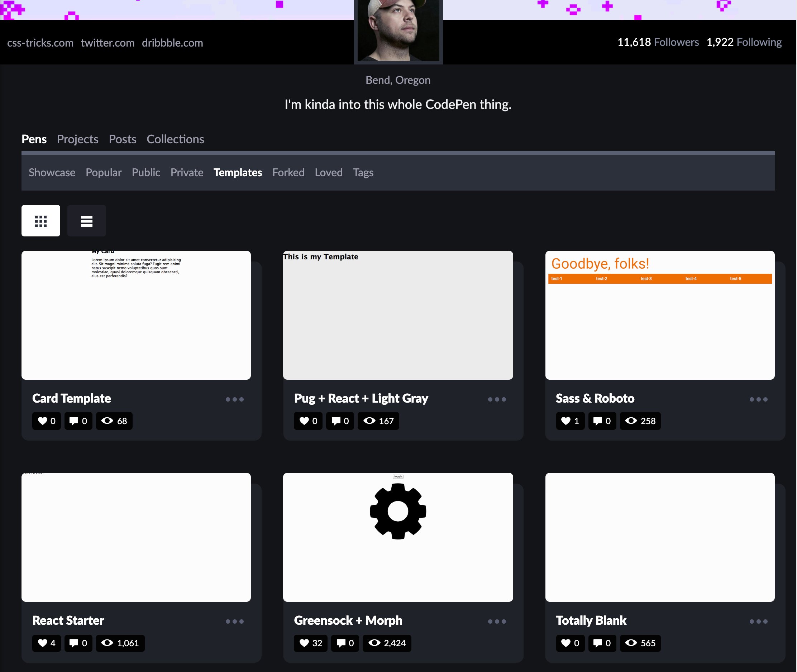Filter pens by Popular
Viewport: 797px width, 672px height.
click(x=103, y=173)
